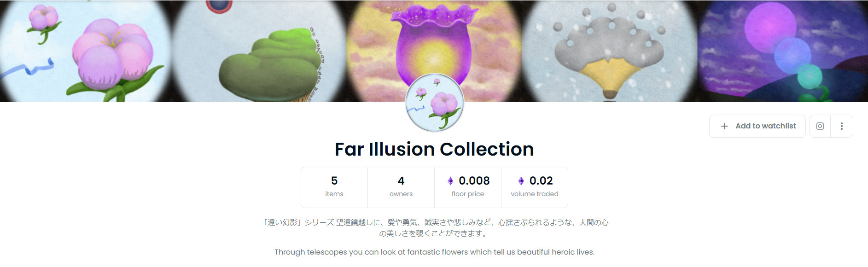This screenshot has height=267, width=868.
Task: Click the Far Illusion Collection title
Action: [434, 149]
